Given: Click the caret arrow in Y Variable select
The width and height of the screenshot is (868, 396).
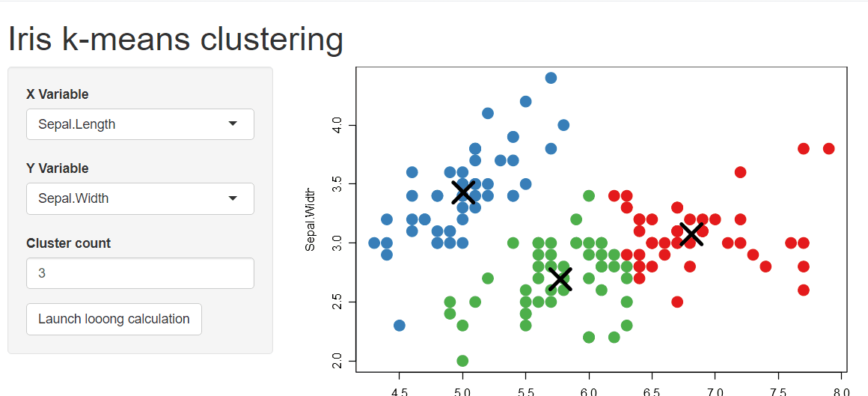Looking at the screenshot, I should [233, 198].
